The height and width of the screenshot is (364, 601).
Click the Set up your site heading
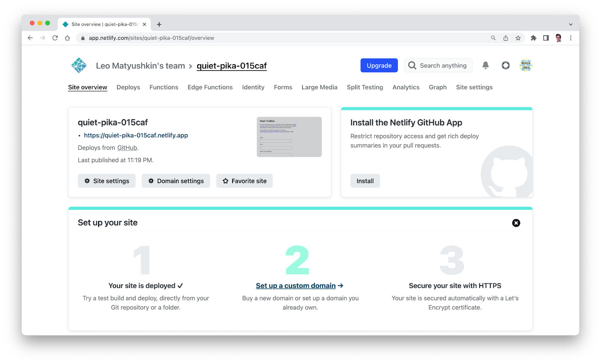(108, 223)
